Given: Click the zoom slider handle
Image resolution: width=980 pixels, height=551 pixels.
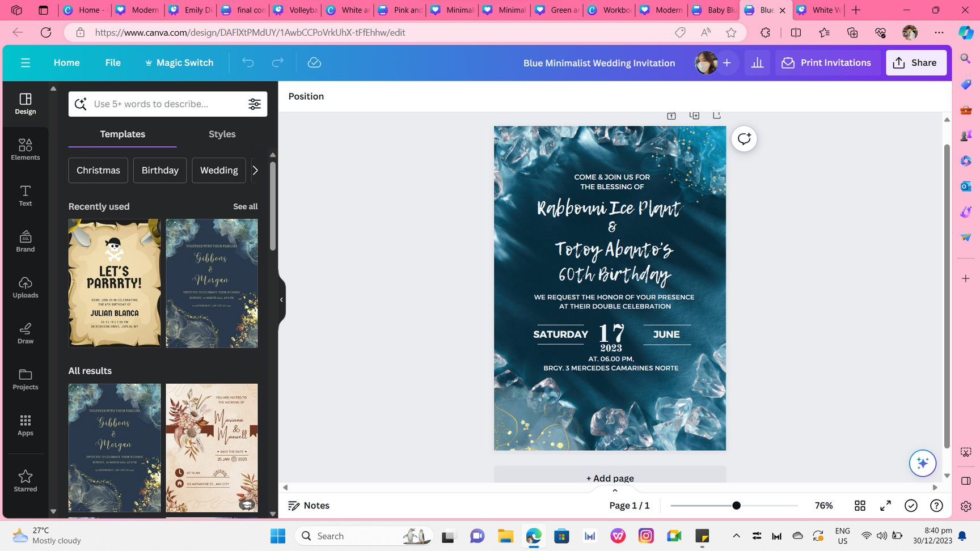Looking at the screenshot, I should (x=736, y=506).
